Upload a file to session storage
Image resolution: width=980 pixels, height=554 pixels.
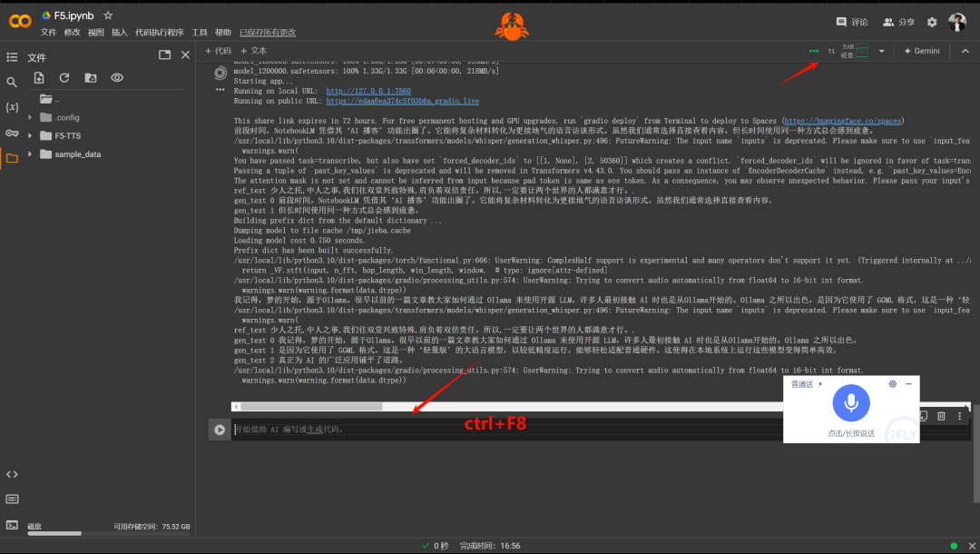click(39, 77)
